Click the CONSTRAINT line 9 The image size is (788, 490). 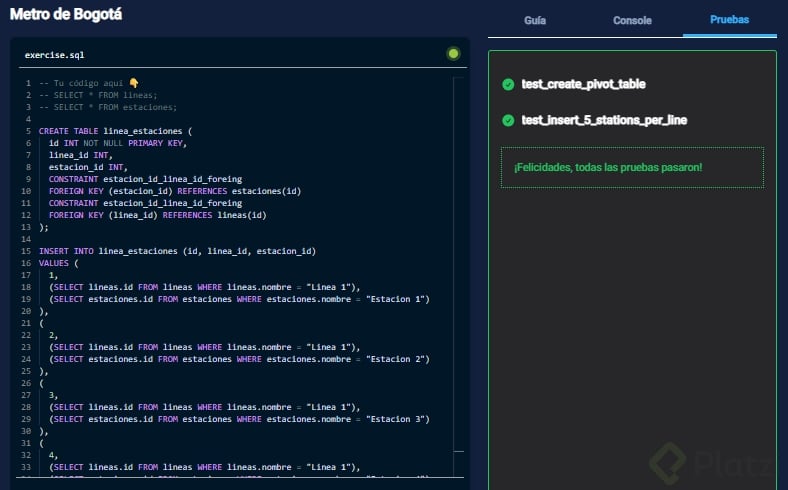(x=145, y=179)
